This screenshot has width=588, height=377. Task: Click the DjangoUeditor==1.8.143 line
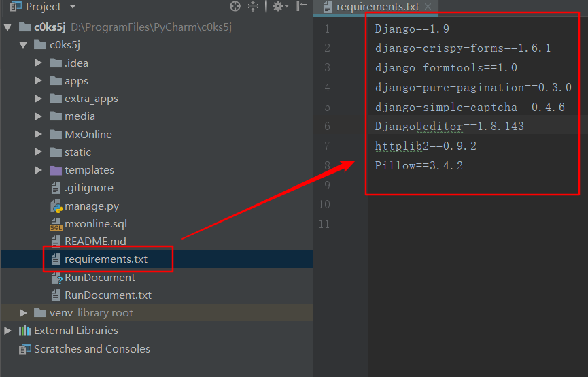(449, 126)
